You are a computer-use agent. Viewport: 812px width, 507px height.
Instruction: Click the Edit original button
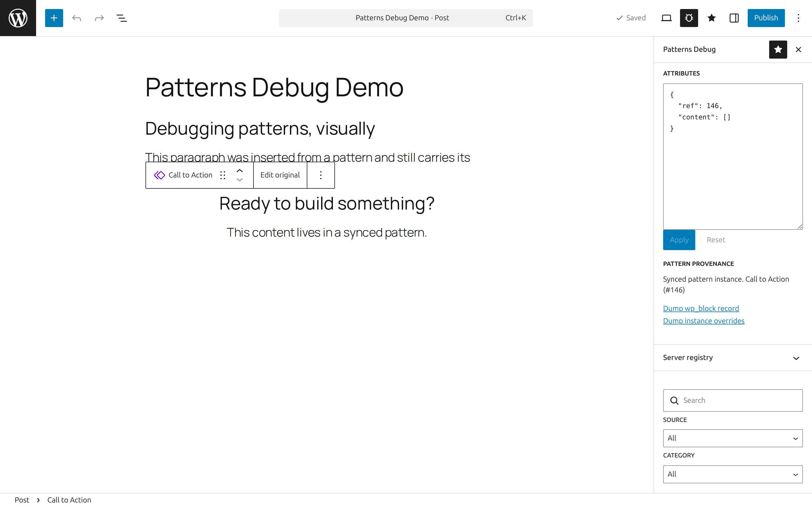click(x=280, y=175)
